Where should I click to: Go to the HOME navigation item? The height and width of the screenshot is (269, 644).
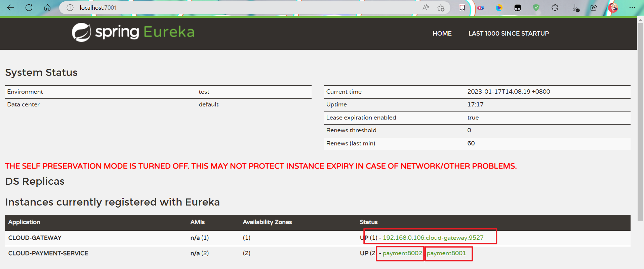coord(442,34)
